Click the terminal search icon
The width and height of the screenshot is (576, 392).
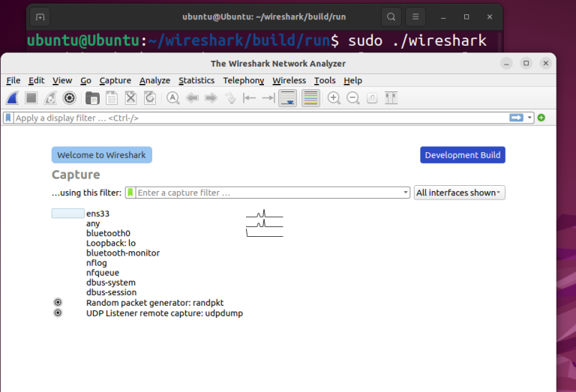pos(391,16)
